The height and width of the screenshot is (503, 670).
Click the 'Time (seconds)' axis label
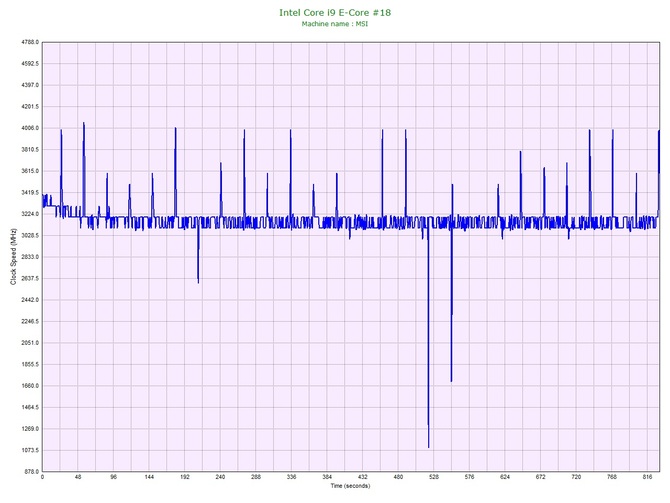[x=350, y=486]
